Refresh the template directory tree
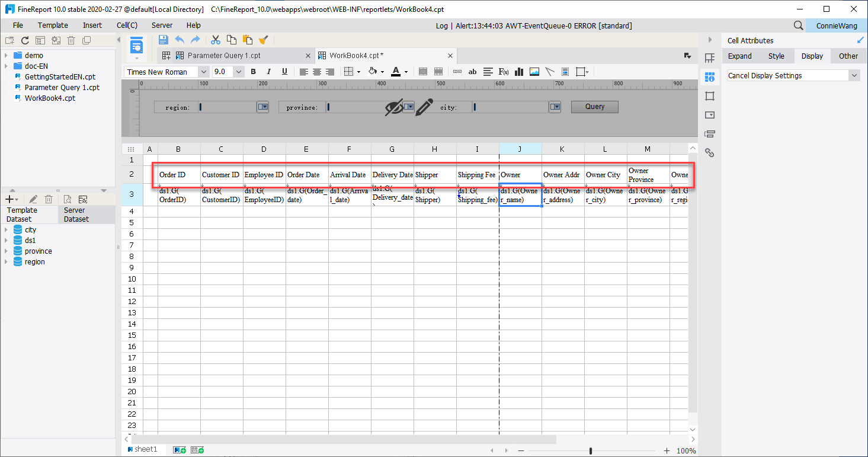This screenshot has width=868, height=457. [25, 40]
